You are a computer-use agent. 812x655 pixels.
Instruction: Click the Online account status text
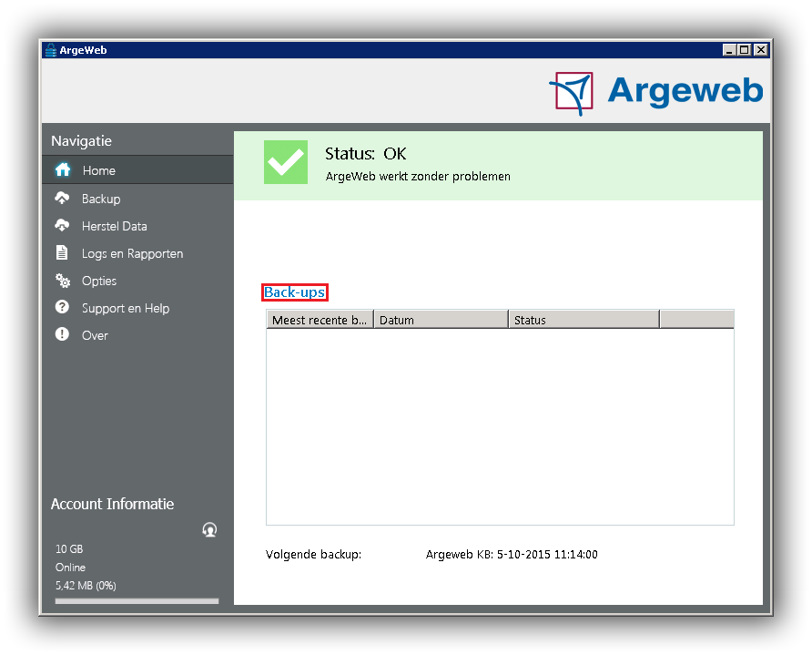tap(70, 568)
